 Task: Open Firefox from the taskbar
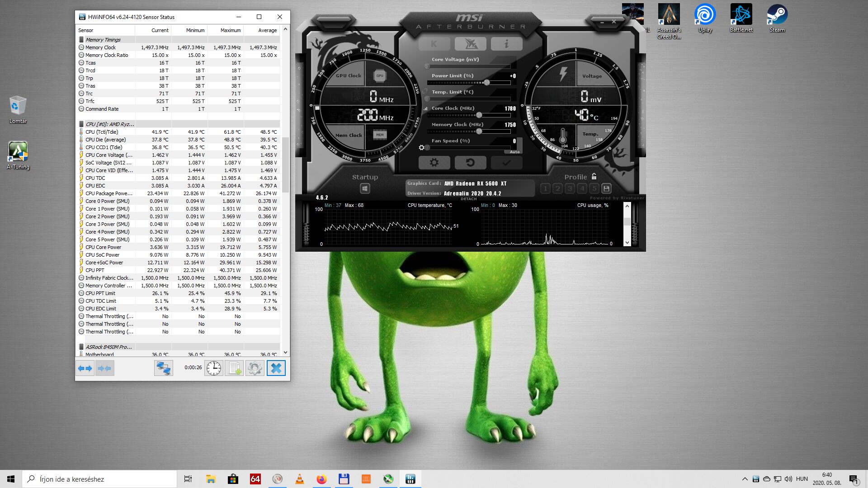[321, 479]
